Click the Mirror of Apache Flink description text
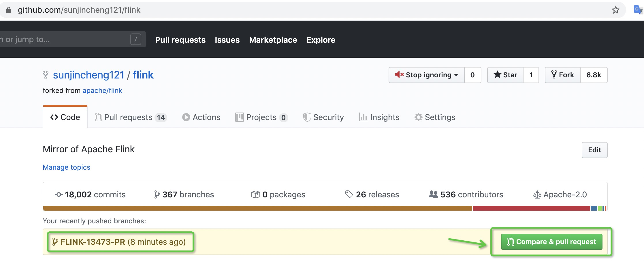The height and width of the screenshot is (262, 644). coord(88,149)
